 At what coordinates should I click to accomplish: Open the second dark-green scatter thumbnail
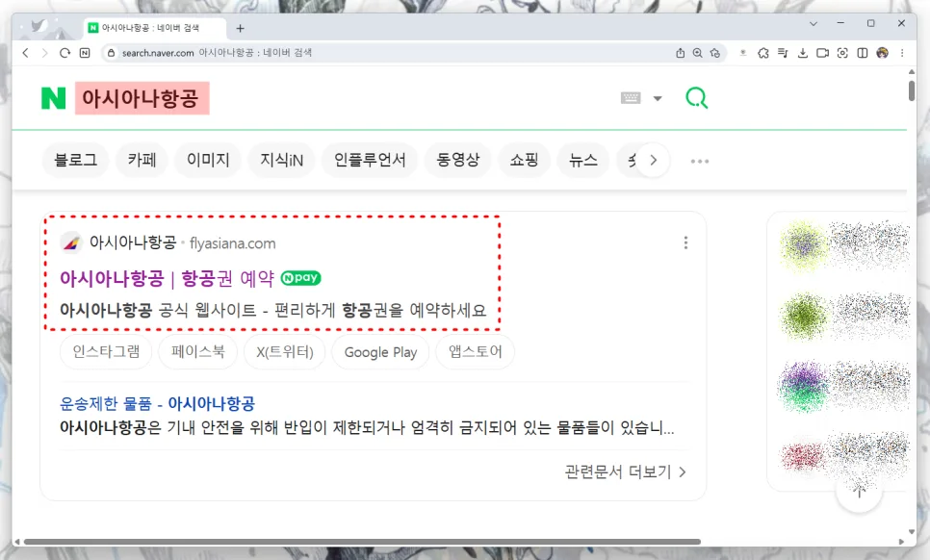click(x=803, y=316)
